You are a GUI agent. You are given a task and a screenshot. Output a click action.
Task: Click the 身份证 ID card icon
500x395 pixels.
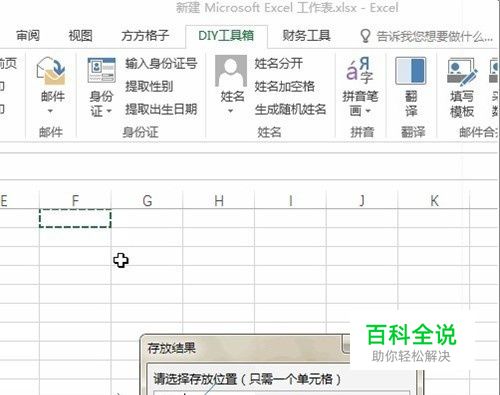(x=101, y=70)
